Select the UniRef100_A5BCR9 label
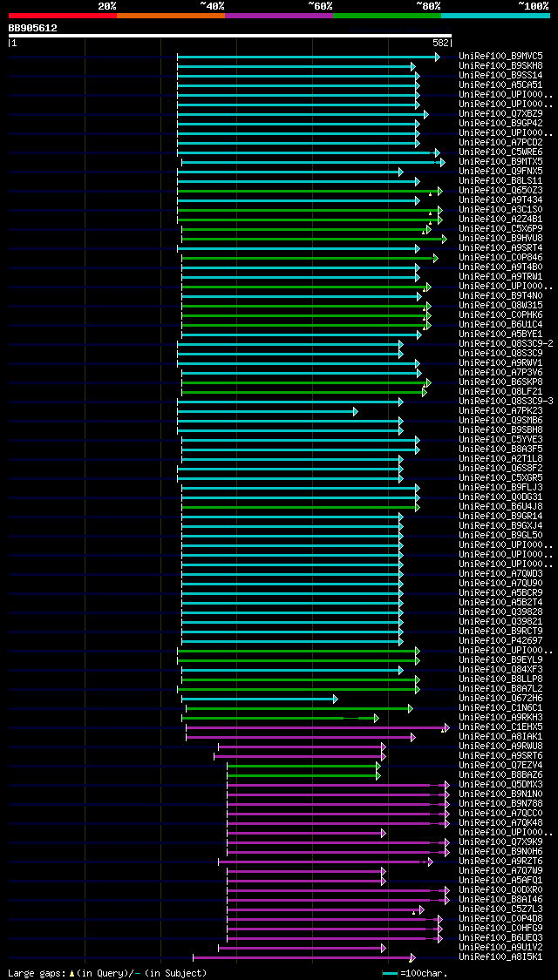 500,593
